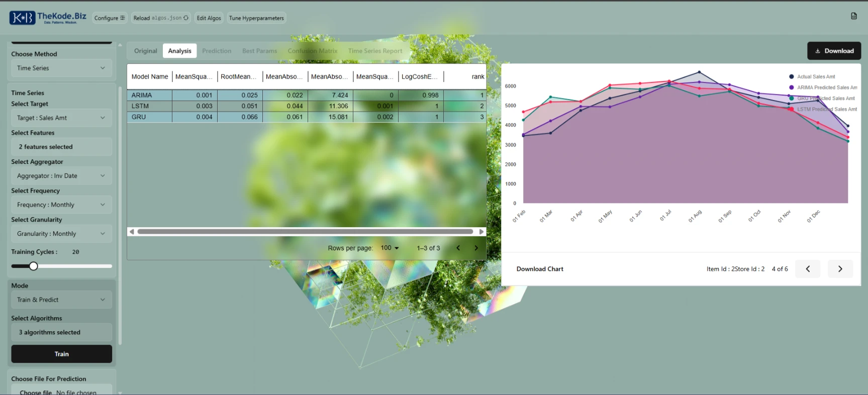
Task: Expand the Frequency: Monthly dropdown
Action: (x=61, y=205)
